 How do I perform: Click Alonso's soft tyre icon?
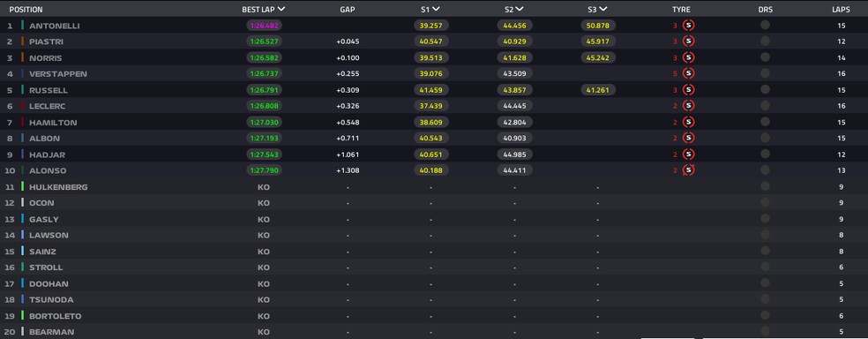[688, 170]
